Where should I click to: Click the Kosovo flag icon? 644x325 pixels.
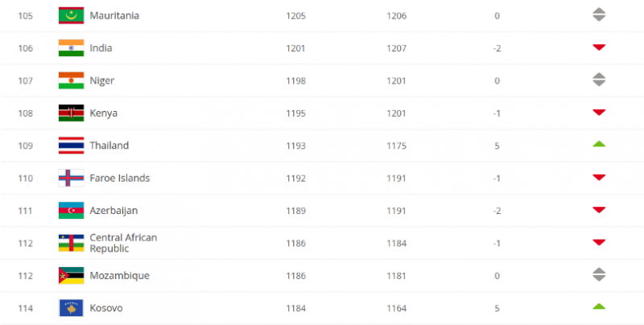pyautogui.click(x=71, y=308)
